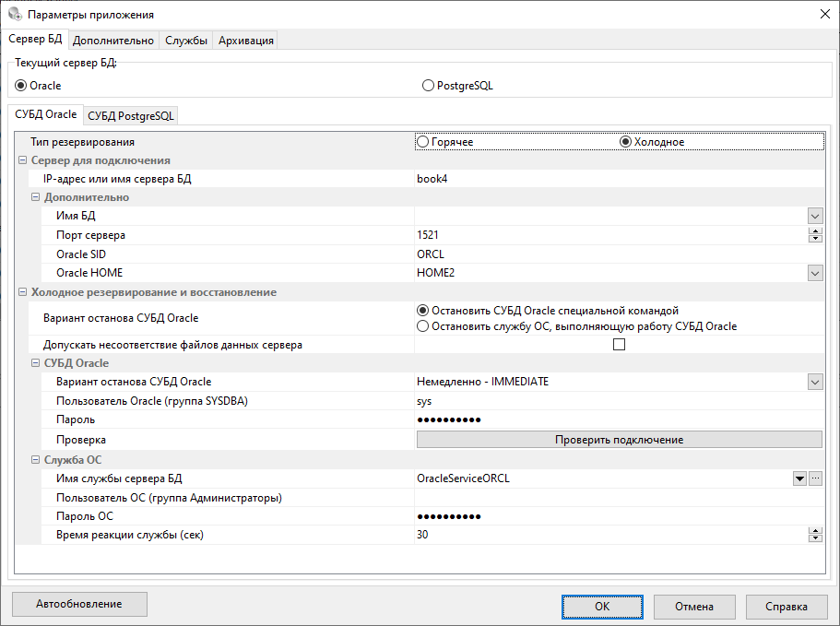Select the Сервер БД tab

(x=35, y=39)
